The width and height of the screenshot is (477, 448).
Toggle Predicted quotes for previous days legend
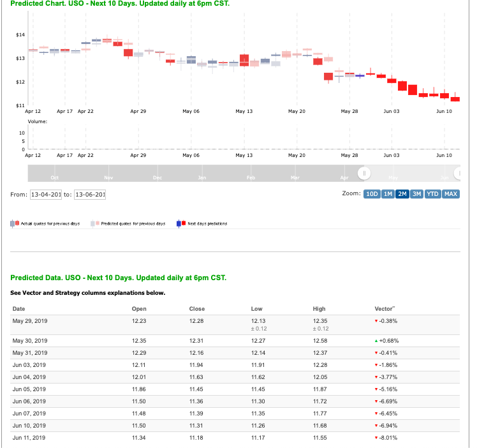click(128, 224)
